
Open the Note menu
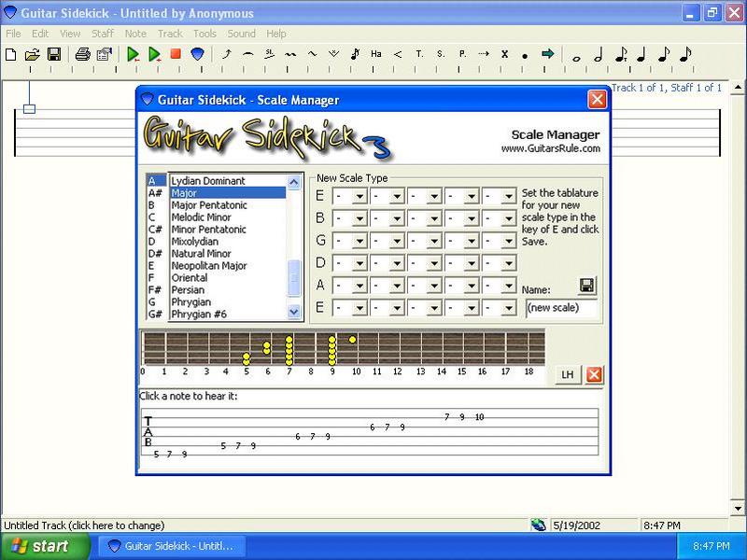tap(135, 34)
